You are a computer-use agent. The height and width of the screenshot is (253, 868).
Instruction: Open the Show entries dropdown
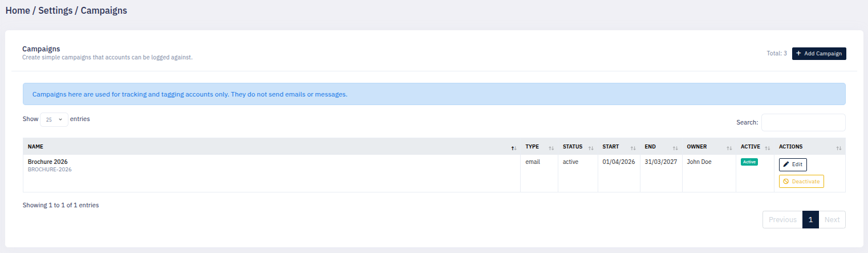tap(54, 120)
